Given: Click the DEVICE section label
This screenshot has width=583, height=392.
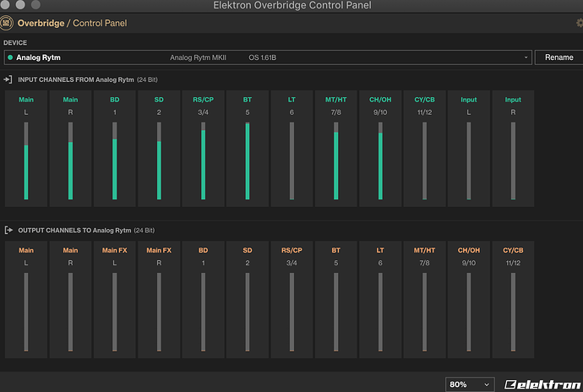Looking at the screenshot, I should pyautogui.click(x=15, y=43).
